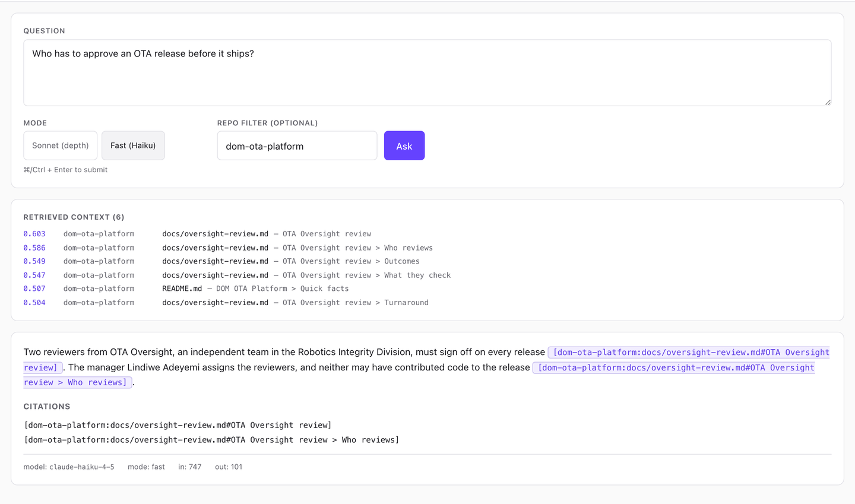Click the 0.547 score value
855x504 pixels.
[x=34, y=275]
